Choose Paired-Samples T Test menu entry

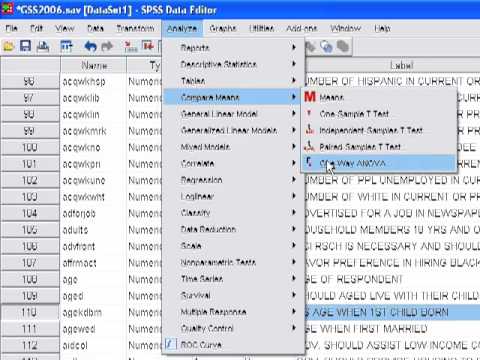pyautogui.click(x=379, y=147)
